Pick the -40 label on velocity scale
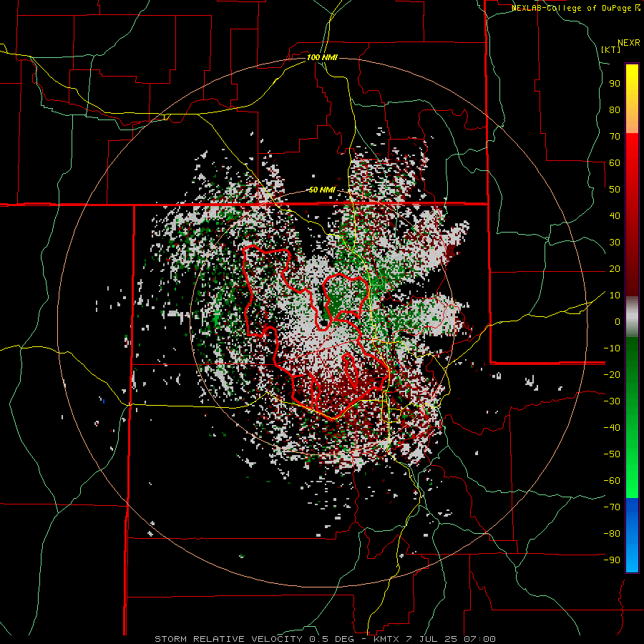 coord(612,428)
